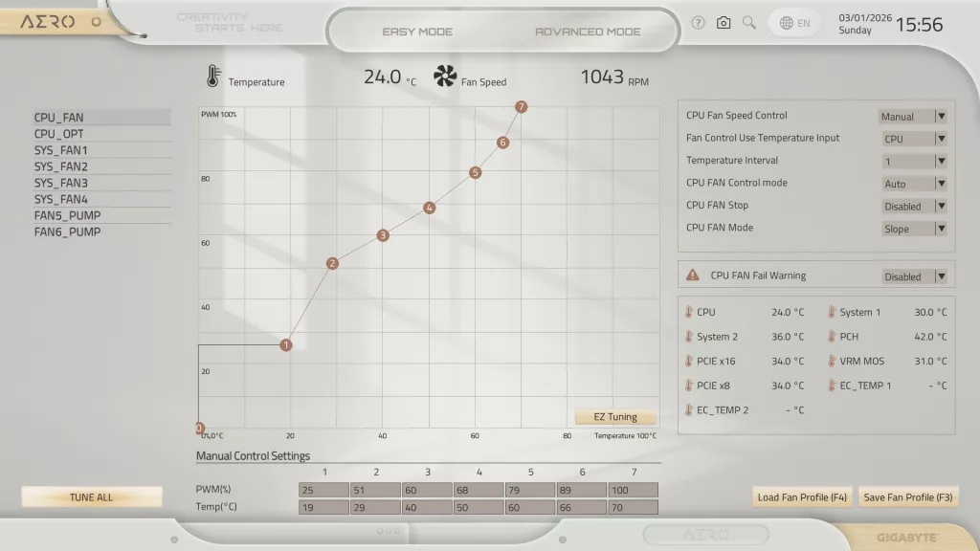This screenshot has height=551, width=980.
Task: Switch to Advanced Mode tab
Action: [x=588, y=32]
